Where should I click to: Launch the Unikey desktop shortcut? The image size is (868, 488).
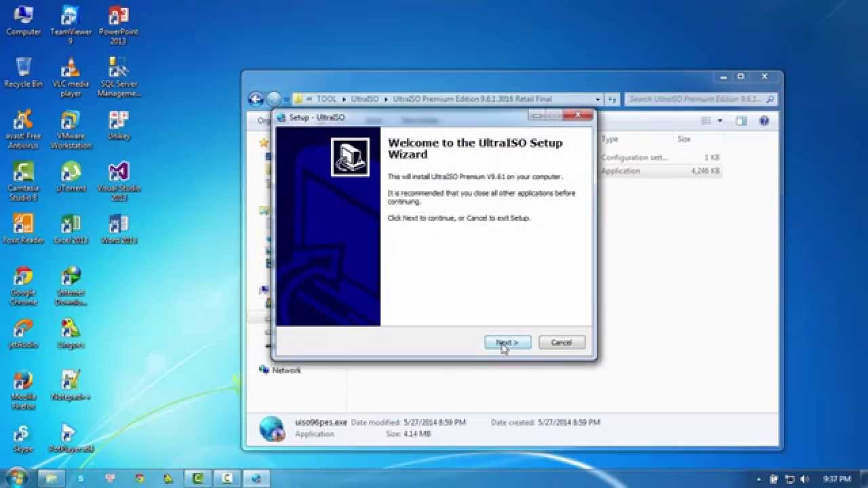118,124
